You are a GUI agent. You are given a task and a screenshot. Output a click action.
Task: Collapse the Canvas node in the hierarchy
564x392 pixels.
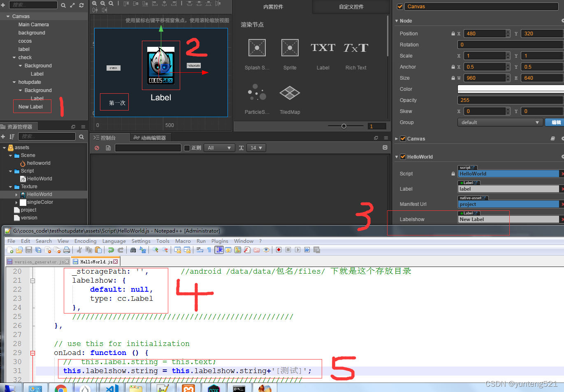[x=8, y=16]
